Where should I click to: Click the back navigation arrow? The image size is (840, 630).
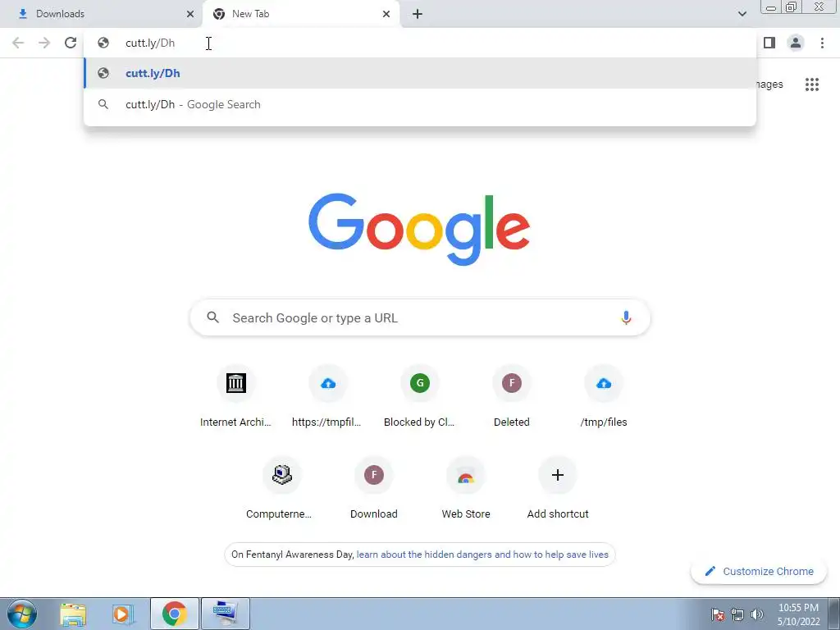(18, 43)
